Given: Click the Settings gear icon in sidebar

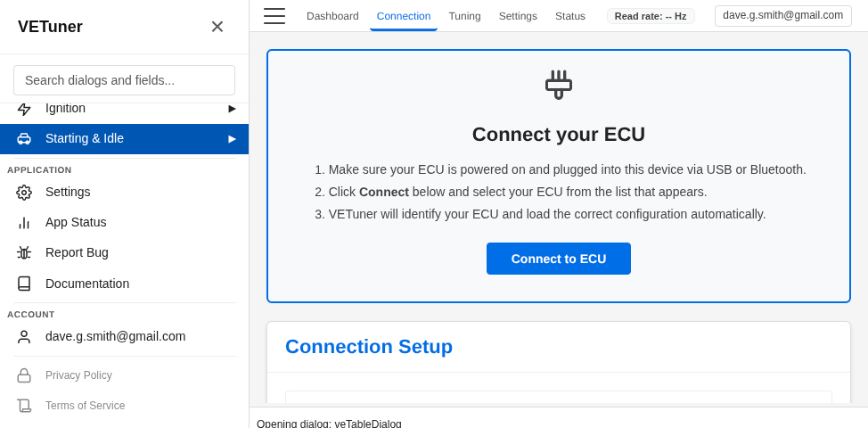Looking at the screenshot, I should coord(24,193).
